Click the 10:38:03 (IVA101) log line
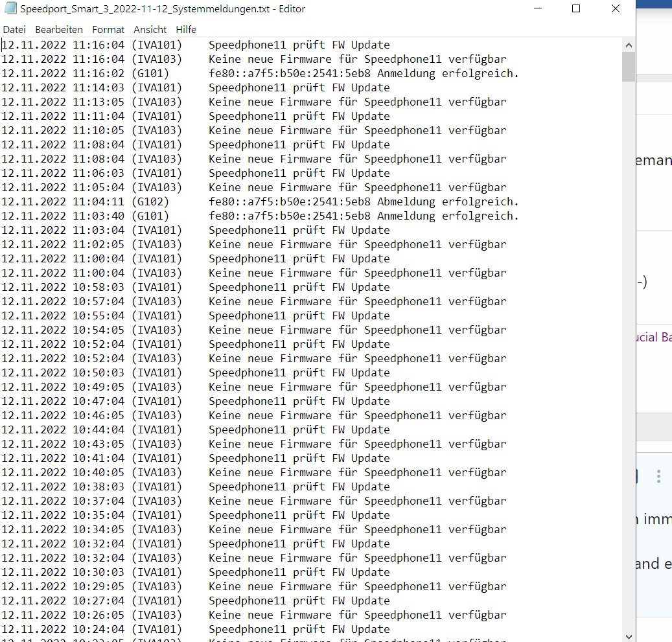The height and width of the screenshot is (642, 672). (196, 487)
